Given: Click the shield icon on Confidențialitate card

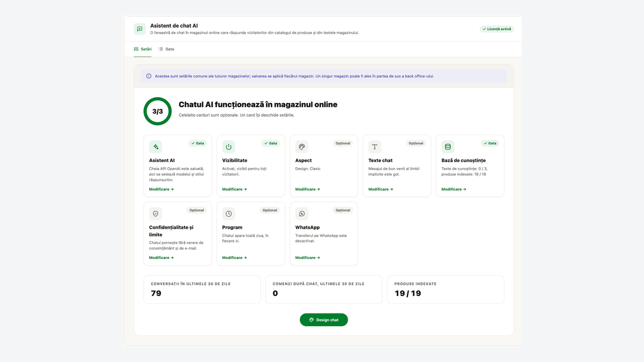Looking at the screenshot, I should pos(156,213).
